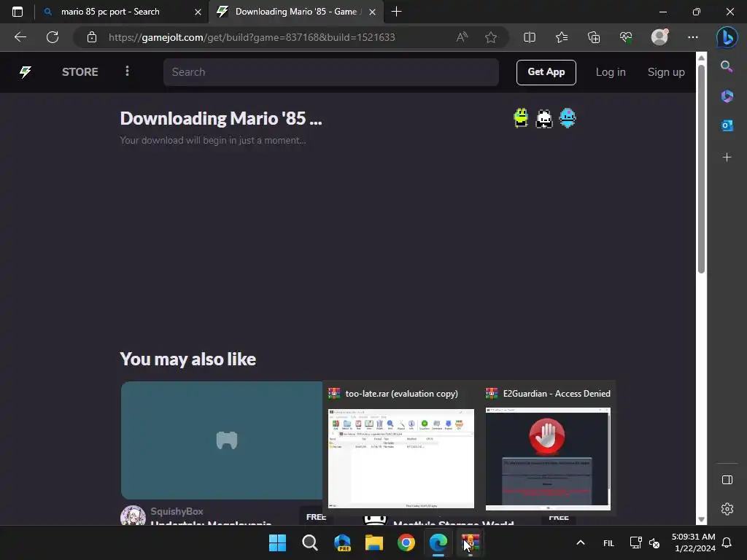The image size is (747, 560).
Task: Open the Game Jolt more options menu
Action: pyautogui.click(x=127, y=71)
